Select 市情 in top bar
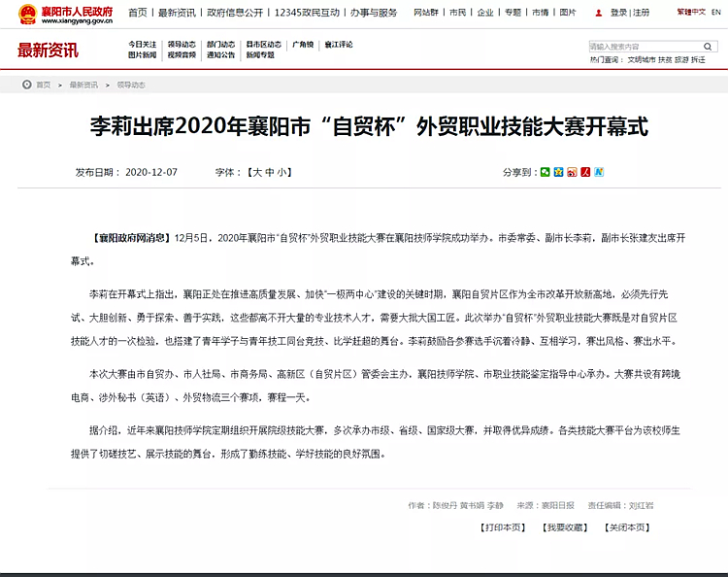Image resolution: width=728 pixels, height=577 pixels. click(540, 13)
